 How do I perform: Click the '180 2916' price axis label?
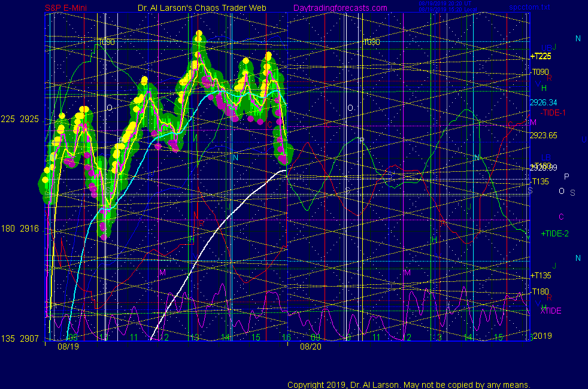[20, 229]
